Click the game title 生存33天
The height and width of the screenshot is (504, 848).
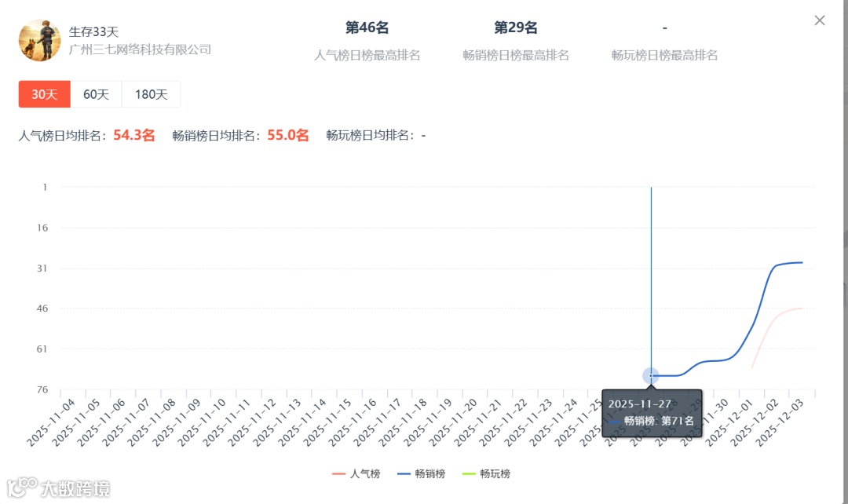tap(93, 32)
